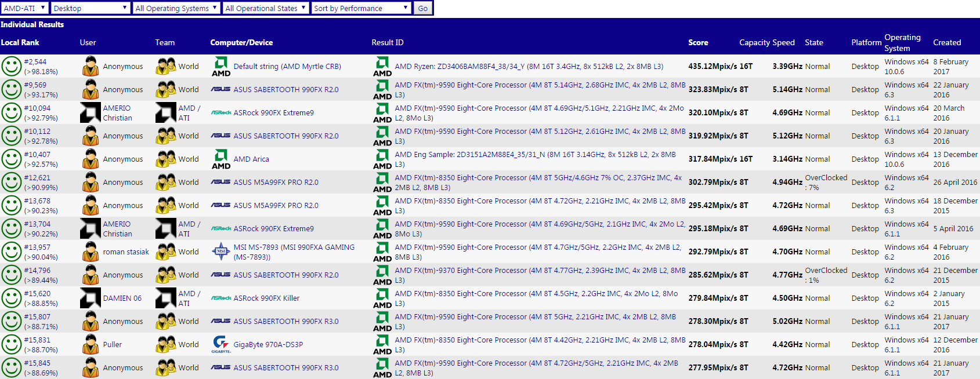Click the MSI logo beside MS-7893

click(221, 252)
